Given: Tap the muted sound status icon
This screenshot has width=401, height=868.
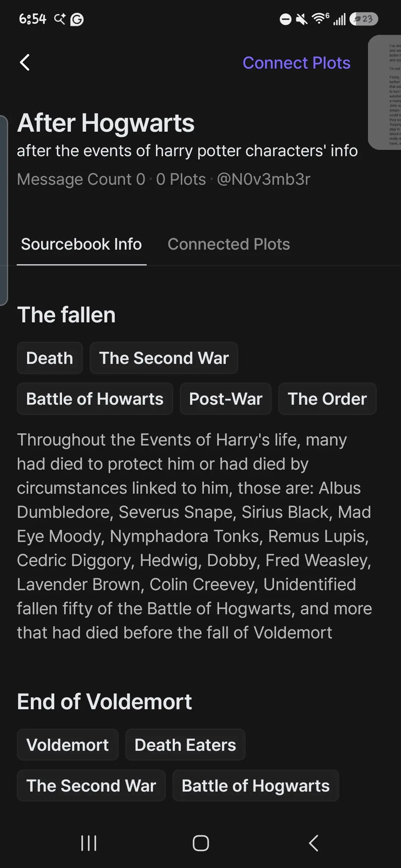Looking at the screenshot, I should (x=301, y=19).
